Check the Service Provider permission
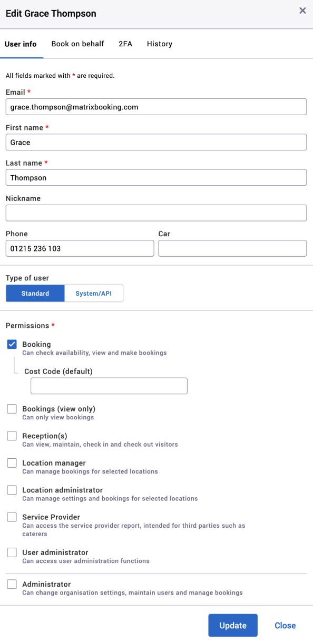The width and height of the screenshot is (313, 644). (12, 517)
